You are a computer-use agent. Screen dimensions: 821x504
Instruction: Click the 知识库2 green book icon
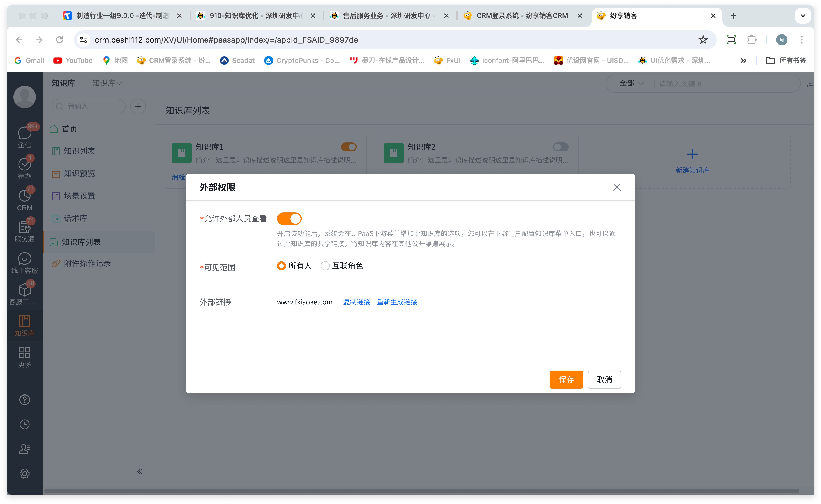[x=393, y=153]
